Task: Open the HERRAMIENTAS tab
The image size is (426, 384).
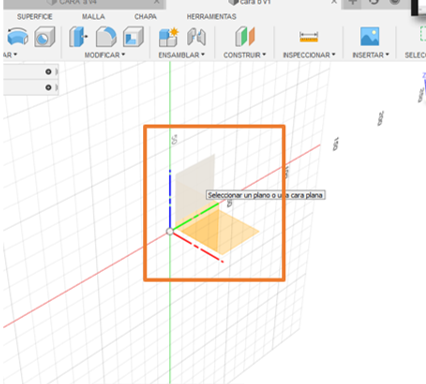Action: (211, 17)
